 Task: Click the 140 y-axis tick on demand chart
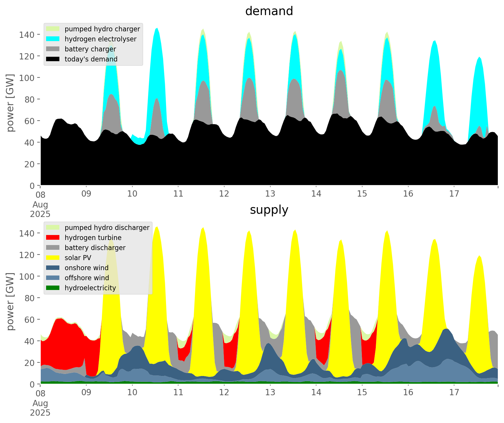pos(27,35)
